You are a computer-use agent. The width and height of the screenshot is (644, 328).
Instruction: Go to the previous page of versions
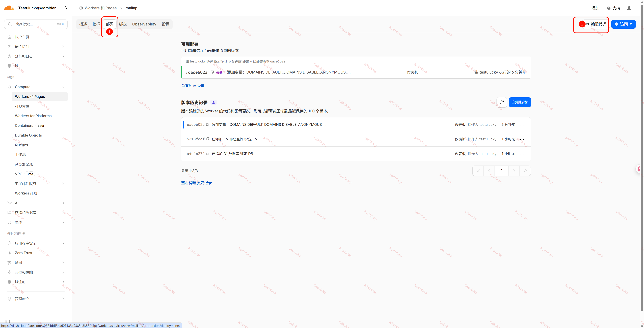[x=489, y=171]
